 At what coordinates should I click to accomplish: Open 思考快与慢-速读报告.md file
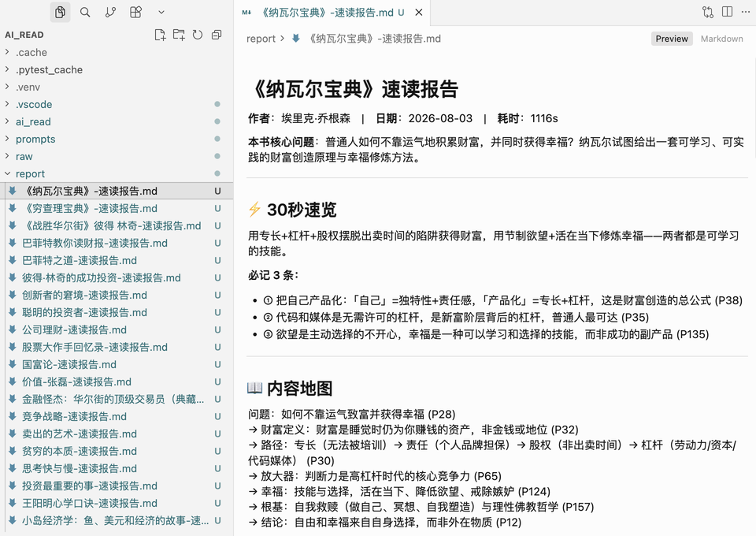point(117,469)
